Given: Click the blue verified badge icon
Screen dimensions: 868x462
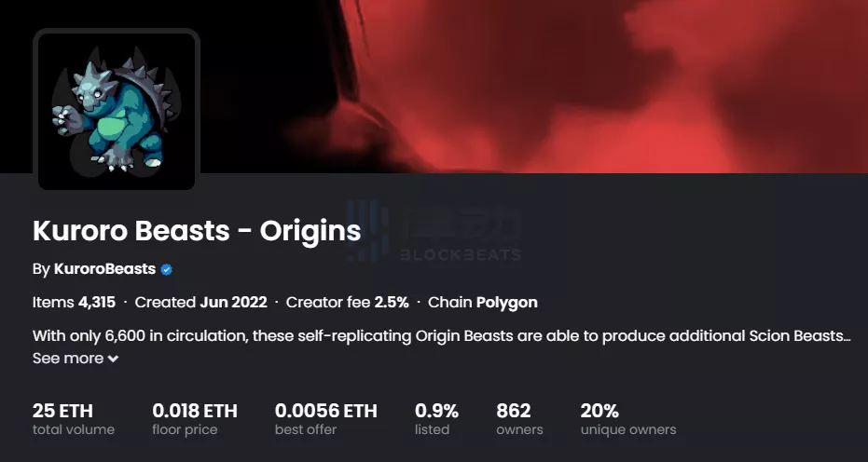Looking at the screenshot, I should click(167, 269).
